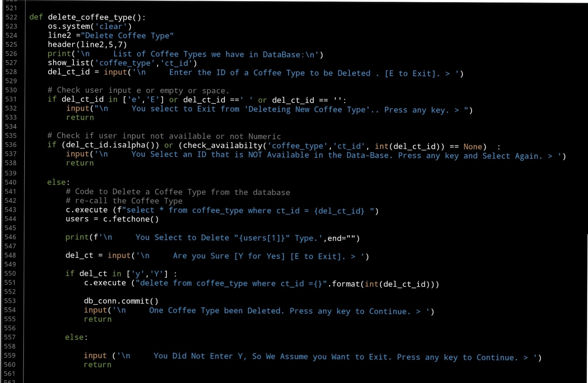Click comment 'Check user input e or empty'

click(x=138, y=90)
